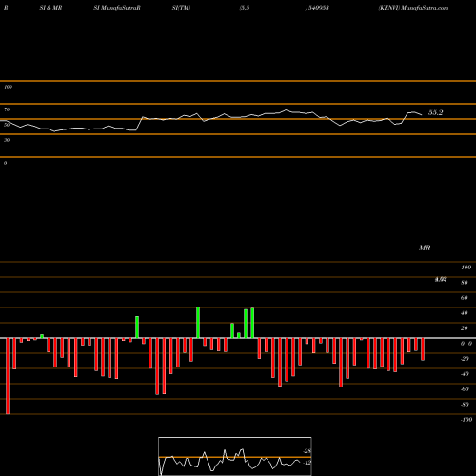Click the MR axis label -40
The height and width of the screenshot is (476, 476).
pyautogui.click(x=465, y=374)
